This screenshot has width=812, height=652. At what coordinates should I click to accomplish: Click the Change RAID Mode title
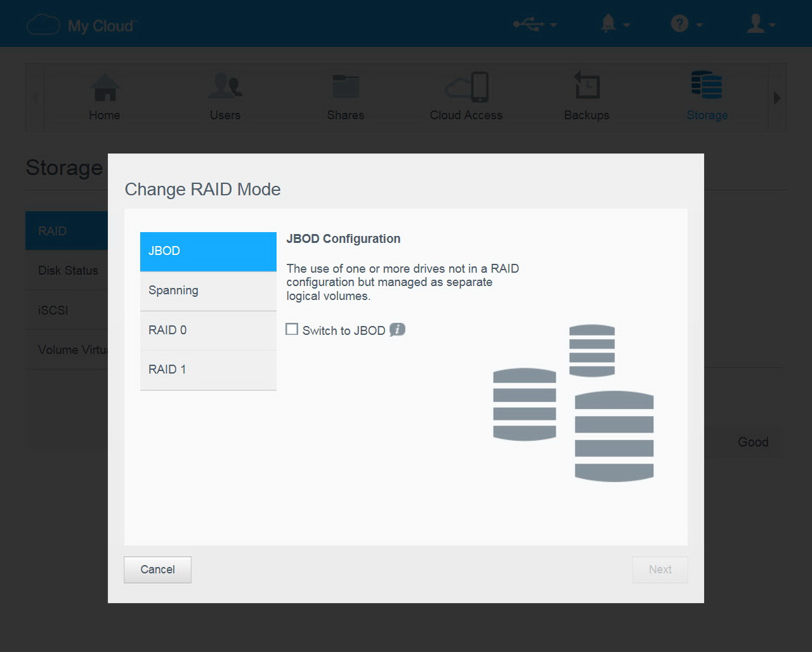[202, 189]
